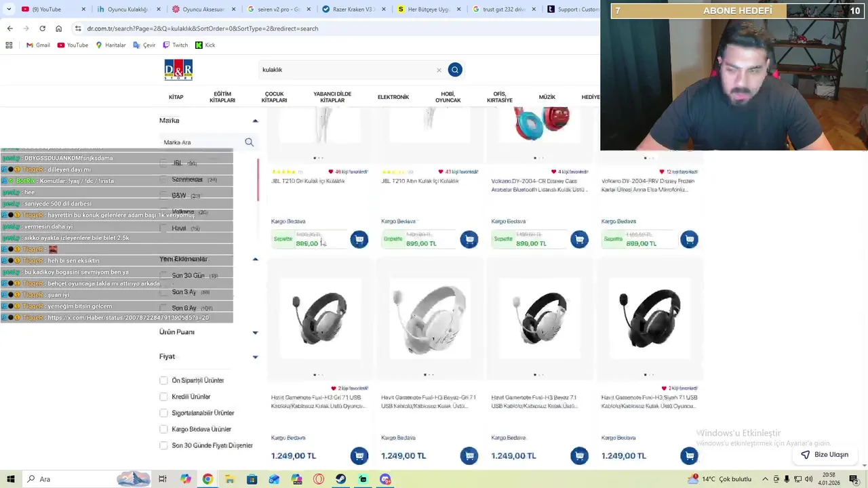Check 'Son 30 Gün' new arrivals filter

[163, 275]
